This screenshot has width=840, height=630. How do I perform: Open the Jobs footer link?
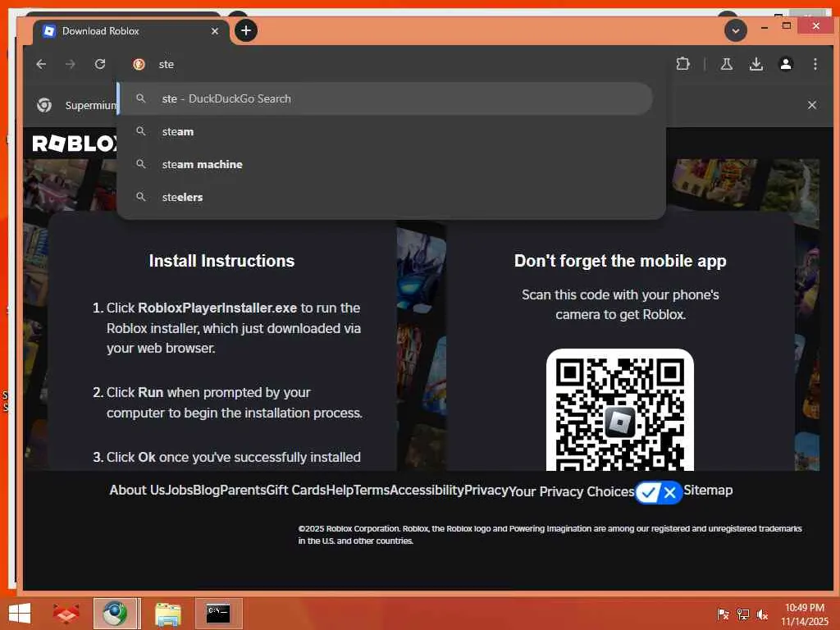pyautogui.click(x=179, y=491)
